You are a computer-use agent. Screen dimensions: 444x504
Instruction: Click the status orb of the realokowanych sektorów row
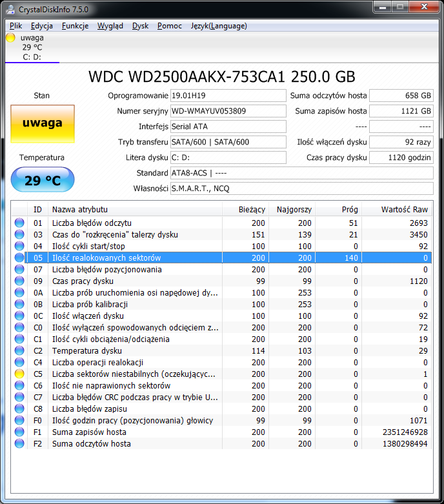coord(19,257)
